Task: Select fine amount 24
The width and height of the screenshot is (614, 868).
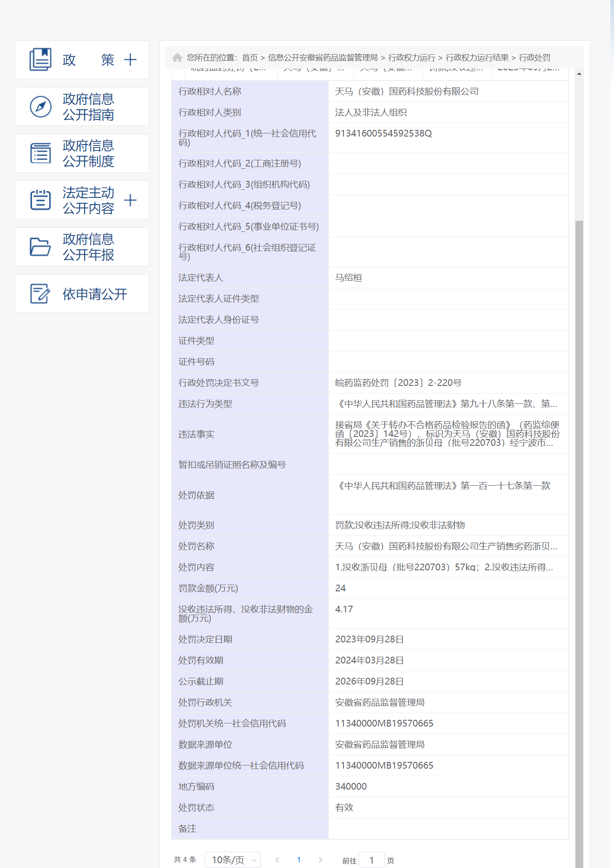Action: point(340,588)
